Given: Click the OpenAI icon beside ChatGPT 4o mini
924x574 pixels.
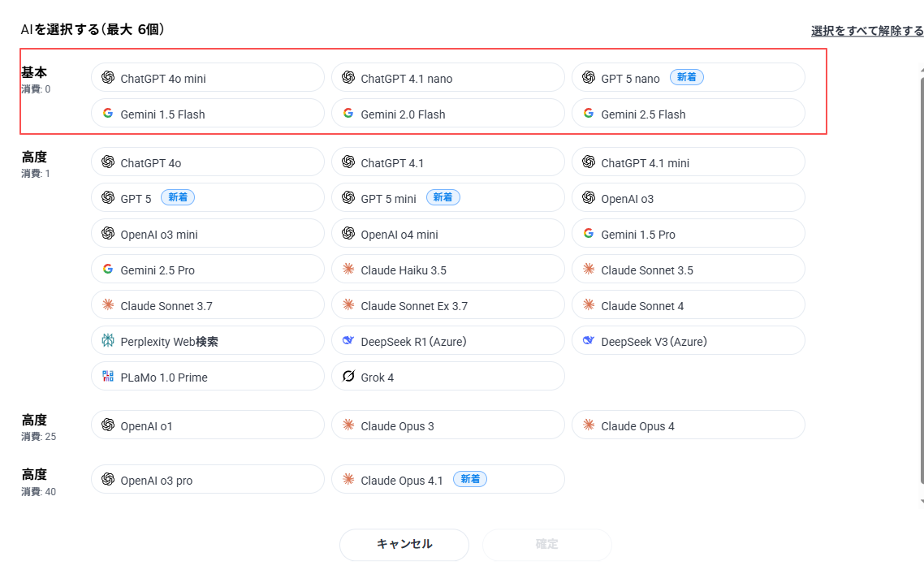Looking at the screenshot, I should (x=107, y=78).
